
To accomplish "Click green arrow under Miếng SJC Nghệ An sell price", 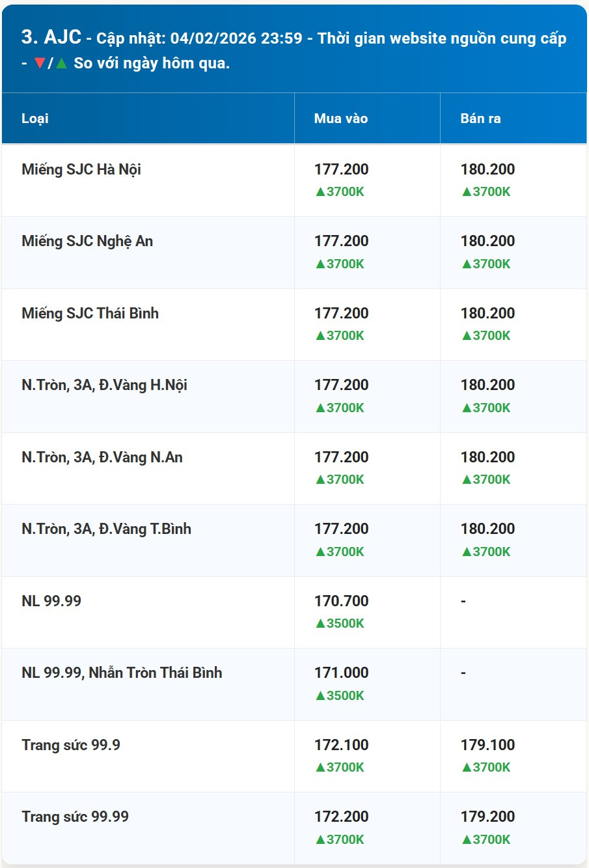I will (467, 264).
